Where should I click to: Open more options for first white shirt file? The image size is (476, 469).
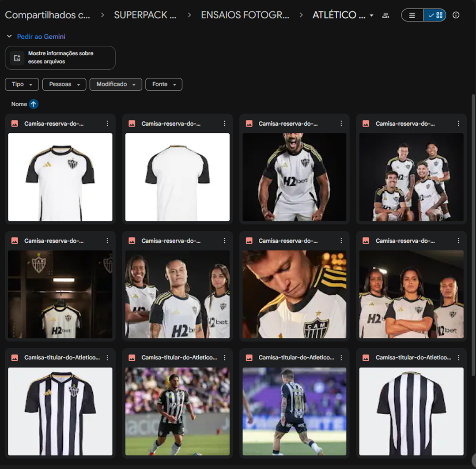[107, 124]
